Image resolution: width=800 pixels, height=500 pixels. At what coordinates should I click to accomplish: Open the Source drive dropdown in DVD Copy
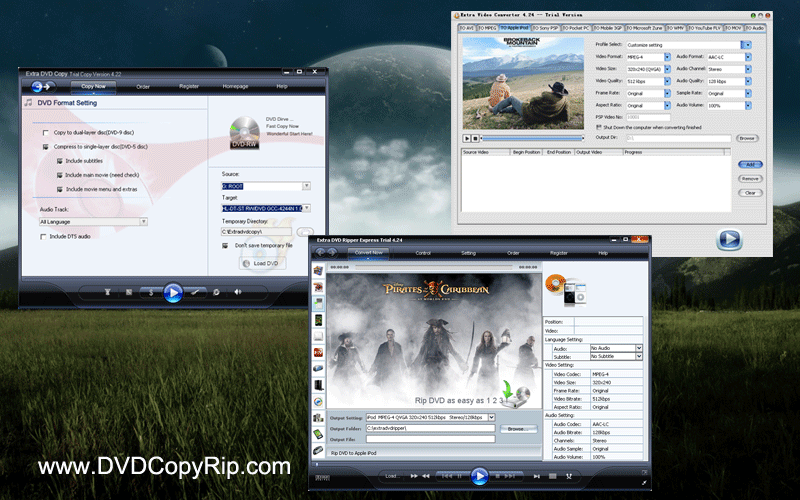(x=306, y=186)
